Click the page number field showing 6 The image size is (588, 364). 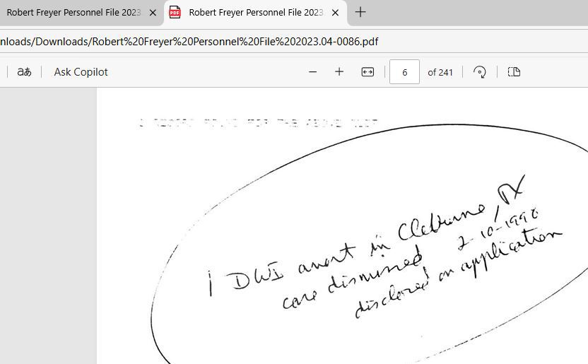404,72
